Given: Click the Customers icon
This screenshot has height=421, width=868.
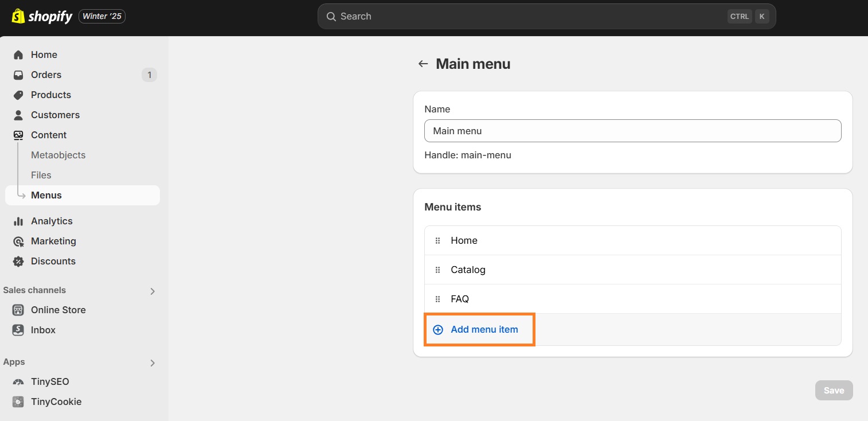Looking at the screenshot, I should (x=19, y=115).
